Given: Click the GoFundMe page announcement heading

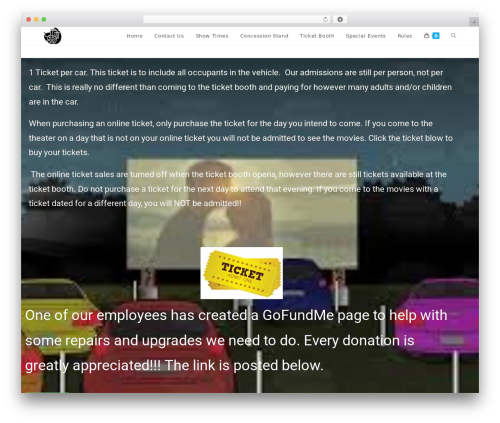Looking at the screenshot, I should coord(236,340).
